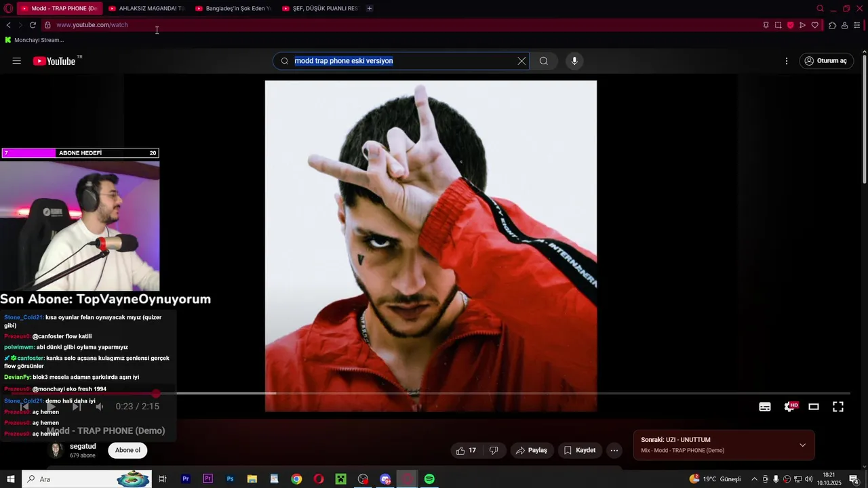The height and width of the screenshot is (488, 868).
Task: Enter fullscreen video mode
Action: (x=838, y=407)
